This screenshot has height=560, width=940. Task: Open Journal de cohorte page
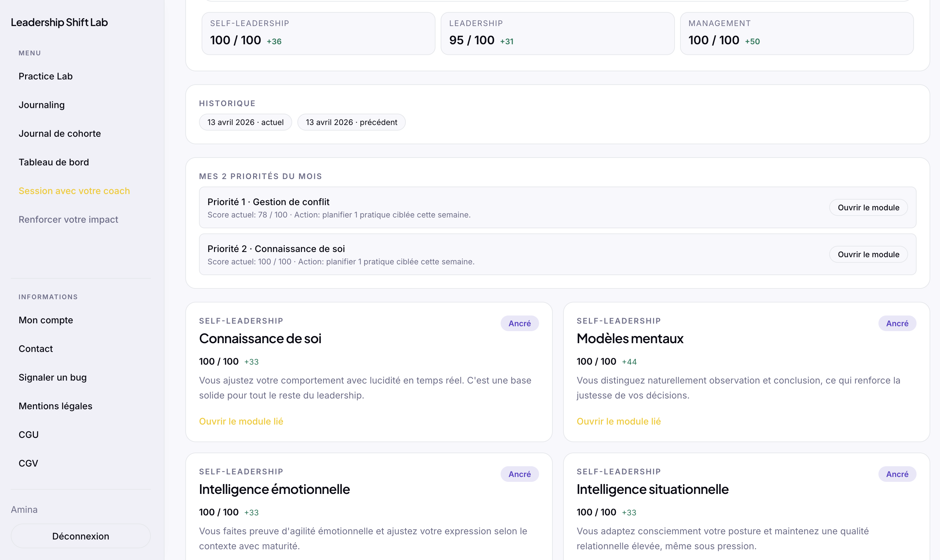tap(60, 133)
